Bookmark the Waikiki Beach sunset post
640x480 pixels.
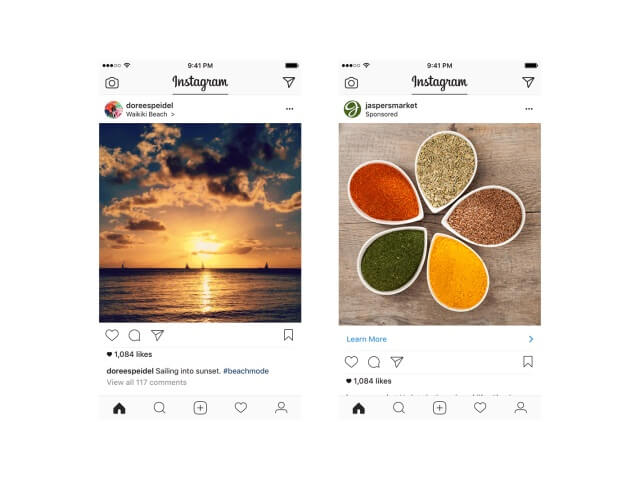[288, 335]
